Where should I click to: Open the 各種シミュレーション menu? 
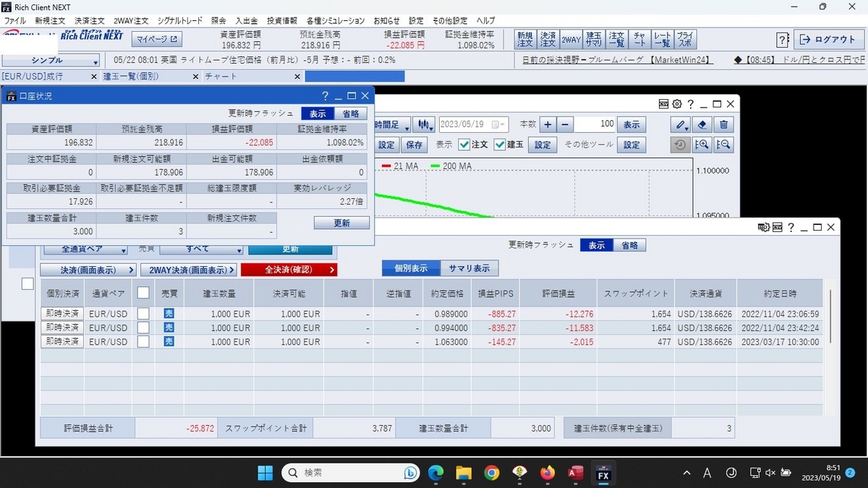[x=336, y=21]
